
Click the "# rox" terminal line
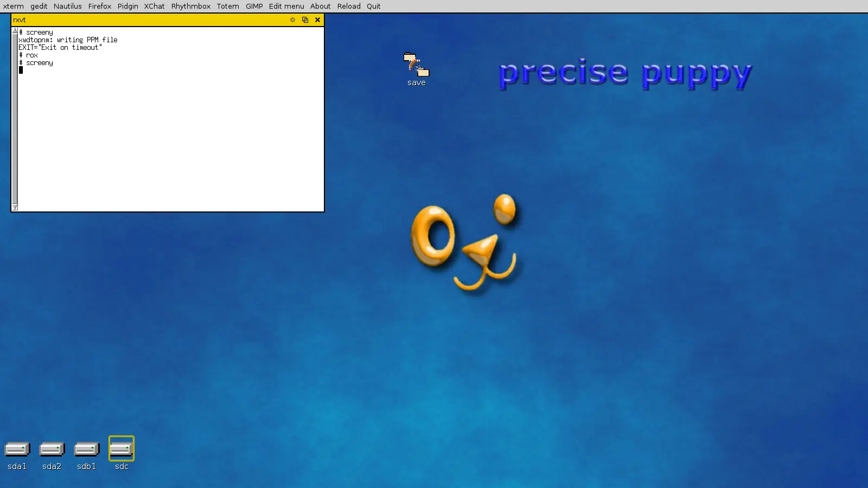pos(28,55)
